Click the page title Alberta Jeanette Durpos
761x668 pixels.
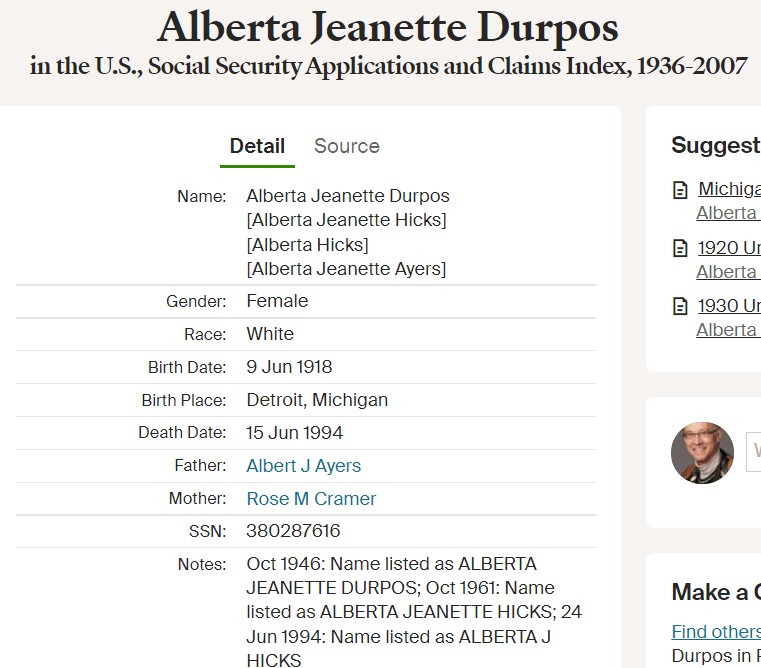[387, 27]
